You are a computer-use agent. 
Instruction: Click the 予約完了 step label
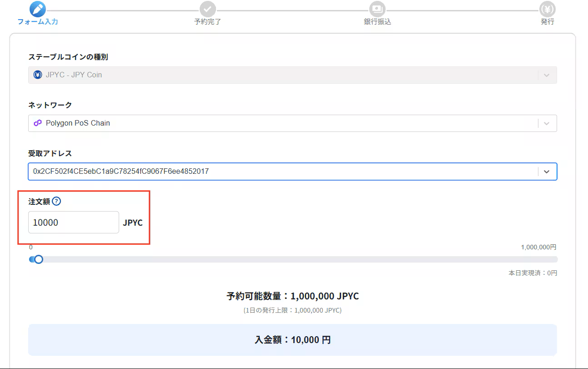pos(207,21)
